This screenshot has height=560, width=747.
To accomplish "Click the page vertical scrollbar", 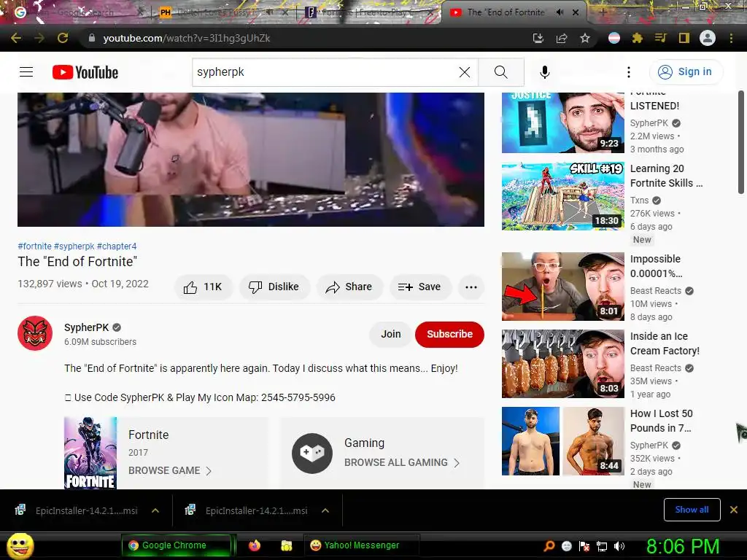I will 741,142.
